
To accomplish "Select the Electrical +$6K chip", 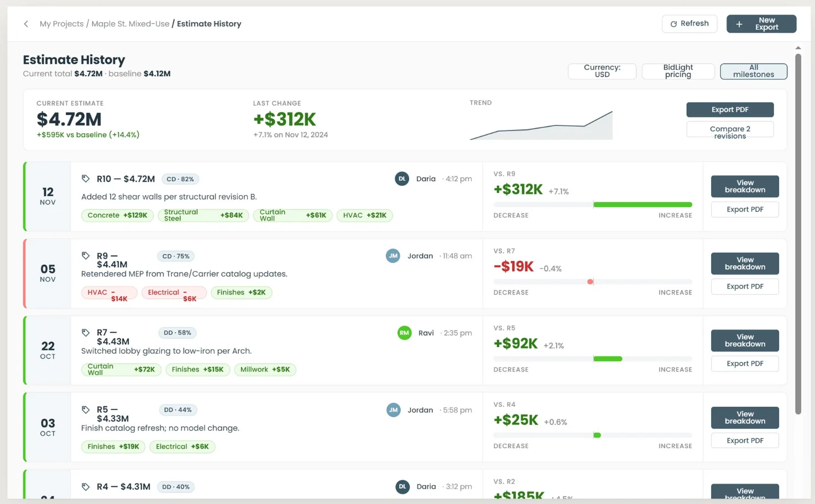I will (182, 447).
